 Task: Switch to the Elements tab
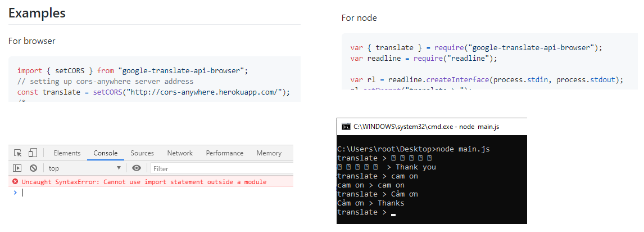point(67,153)
